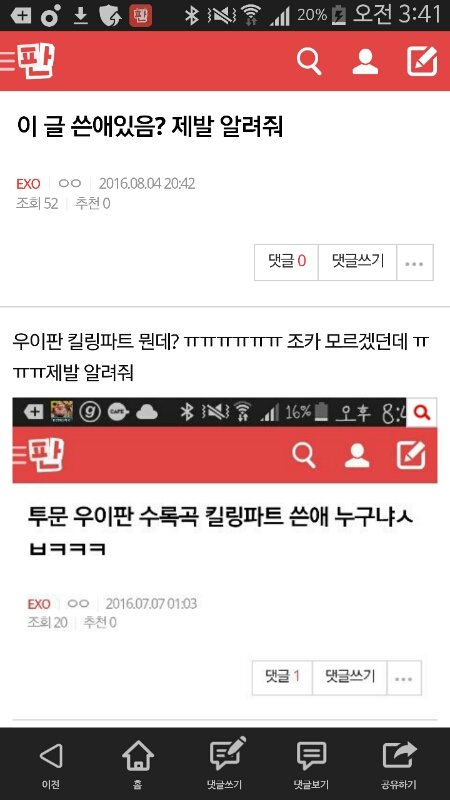Expand the lower three-dots menu inside the screenshot

(x=404, y=679)
